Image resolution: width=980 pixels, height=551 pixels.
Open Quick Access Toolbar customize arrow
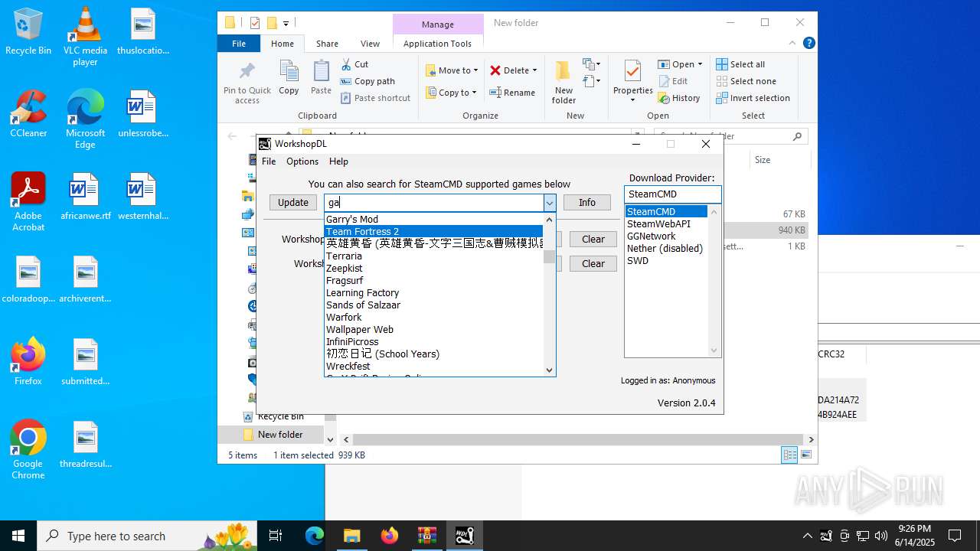point(286,23)
